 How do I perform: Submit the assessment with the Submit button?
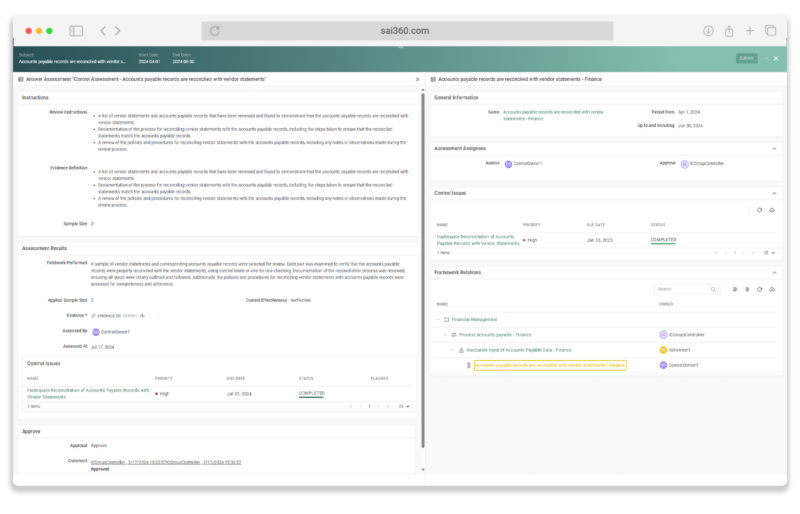[x=746, y=58]
